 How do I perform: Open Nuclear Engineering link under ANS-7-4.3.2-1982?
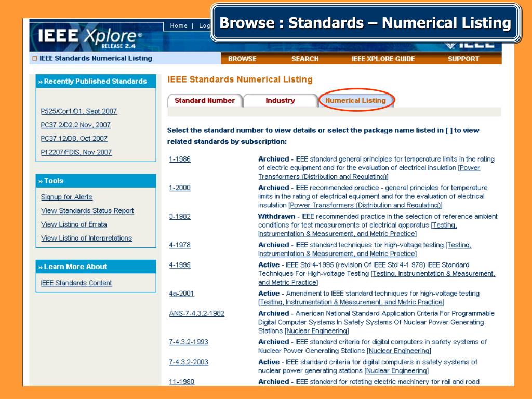[x=317, y=330]
